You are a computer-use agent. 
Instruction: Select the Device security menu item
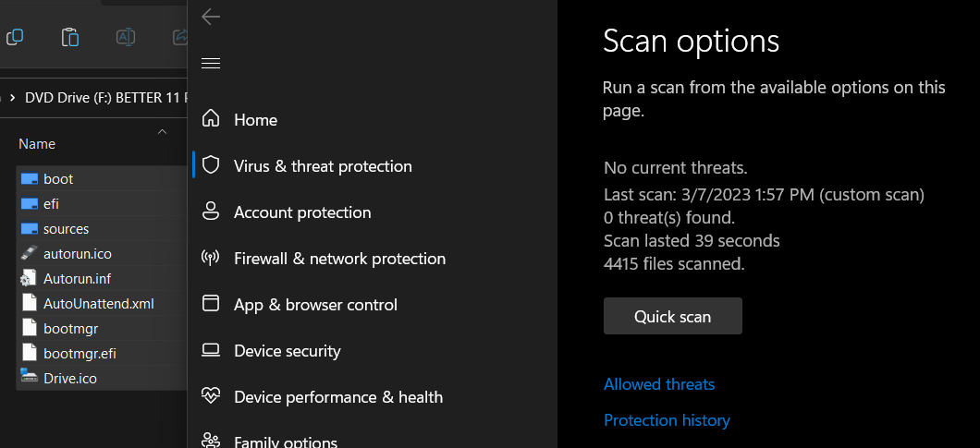click(287, 350)
